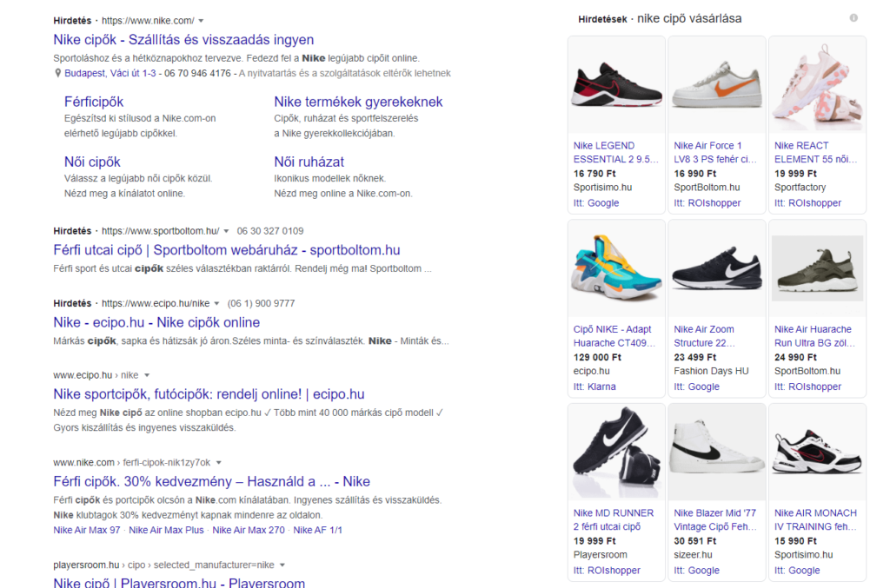Click Nike LEGEND ESSENTIAL 2 shoe image
Screen dimensions: 890x588
616,85
